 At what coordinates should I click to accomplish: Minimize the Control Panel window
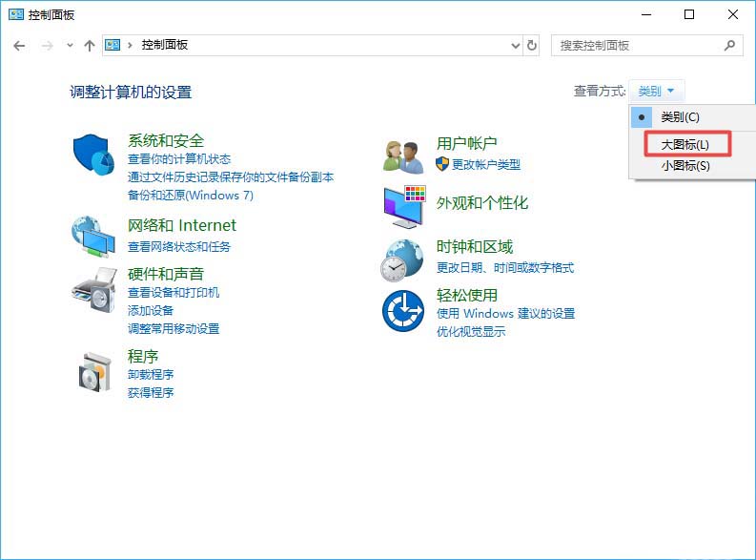[x=646, y=15]
